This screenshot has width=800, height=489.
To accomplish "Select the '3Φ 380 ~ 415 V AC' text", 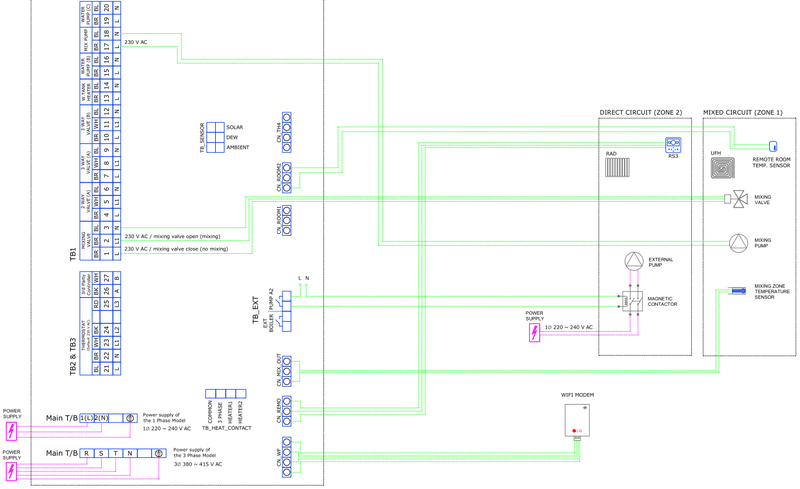I will [198, 464].
